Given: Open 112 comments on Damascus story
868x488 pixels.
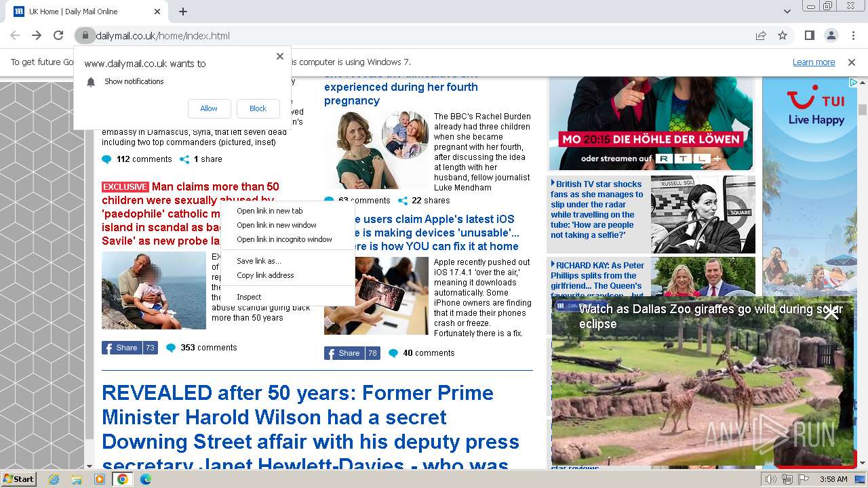Looking at the screenshot, I should pyautogui.click(x=137, y=159).
